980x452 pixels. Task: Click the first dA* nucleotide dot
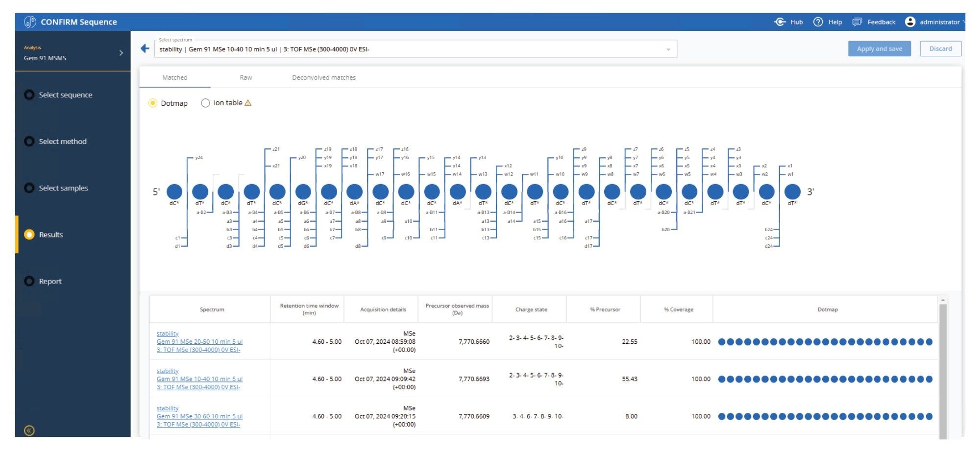(355, 191)
